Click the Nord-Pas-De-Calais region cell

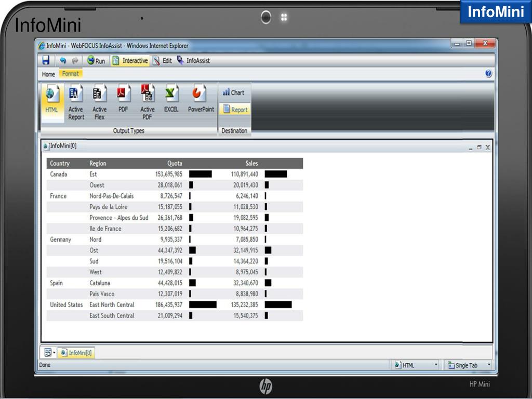pos(112,196)
